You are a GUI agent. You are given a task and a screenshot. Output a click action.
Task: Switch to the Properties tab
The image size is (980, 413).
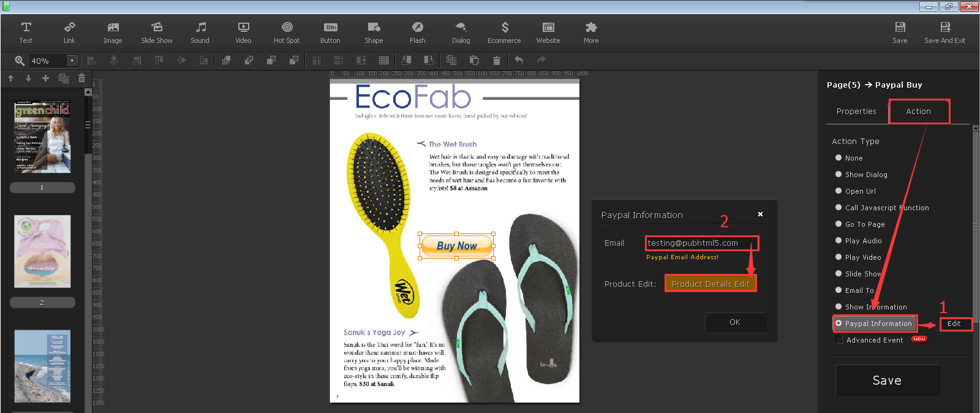pyautogui.click(x=856, y=112)
